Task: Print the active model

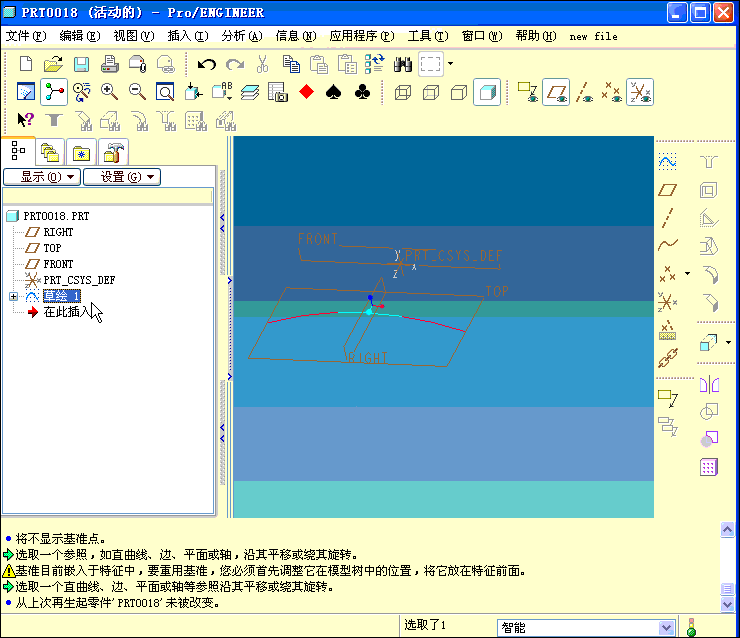Action: click(x=109, y=64)
